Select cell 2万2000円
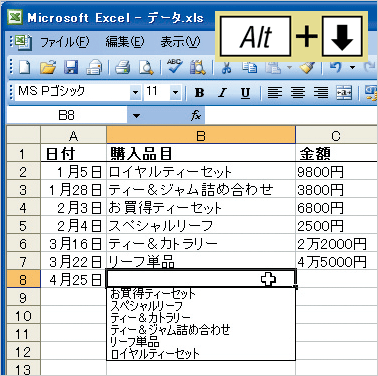This screenshot has width=378, height=376. pos(337,244)
